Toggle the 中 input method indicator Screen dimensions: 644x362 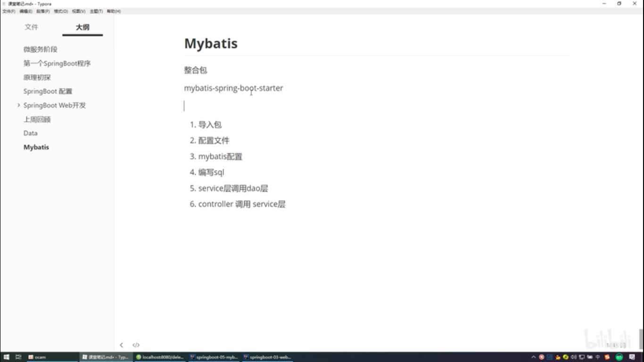pyautogui.click(x=598, y=357)
